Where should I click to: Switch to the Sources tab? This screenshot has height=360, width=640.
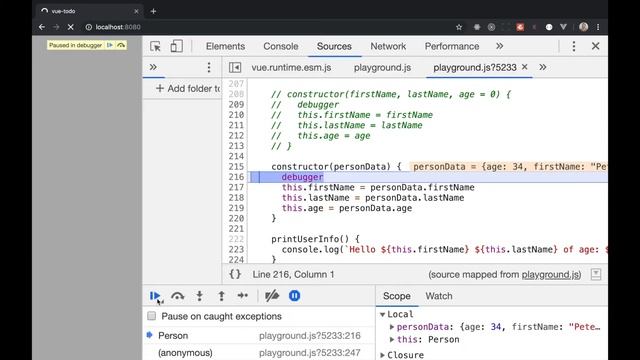tap(334, 47)
